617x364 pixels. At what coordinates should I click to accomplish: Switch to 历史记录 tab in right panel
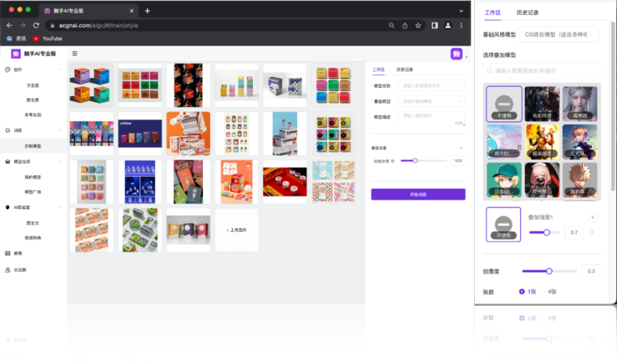[527, 13]
